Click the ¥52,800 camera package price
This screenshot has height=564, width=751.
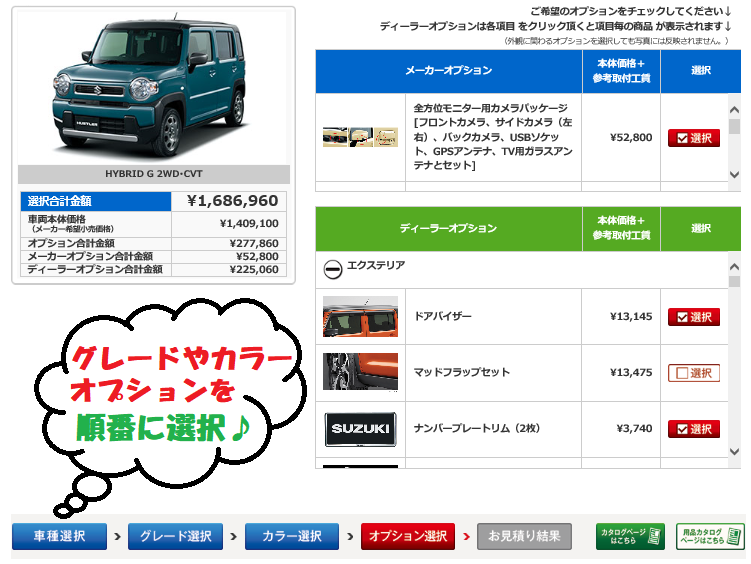(x=631, y=137)
